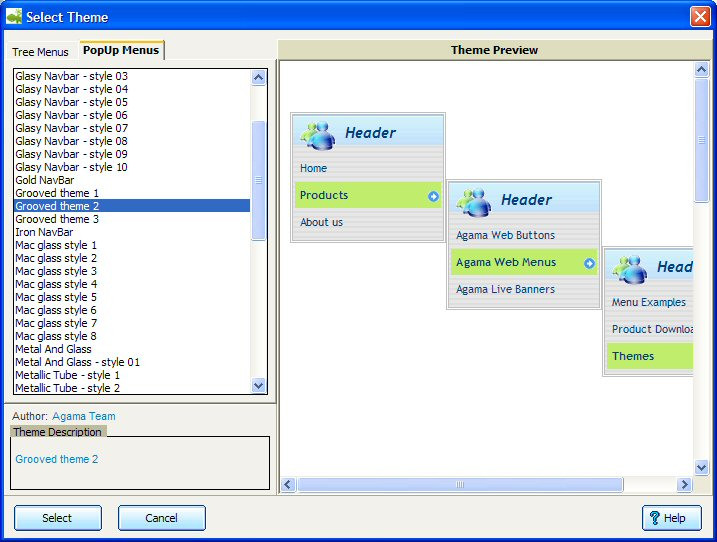Click the theme list scroll up arrow
Viewport: 717px width, 542px height.
(x=258, y=78)
